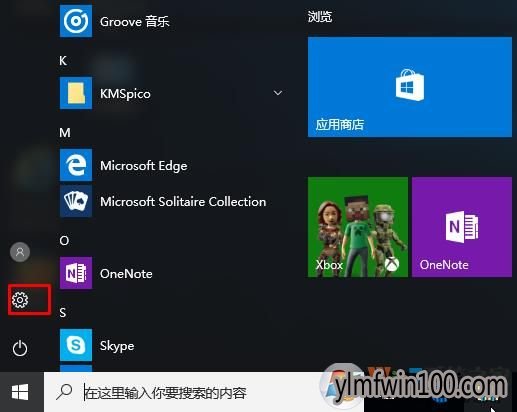Screen dimensions: 517x412
Task: Focus the 在这里输入你要搜索的内容 search field
Action: click(203, 392)
